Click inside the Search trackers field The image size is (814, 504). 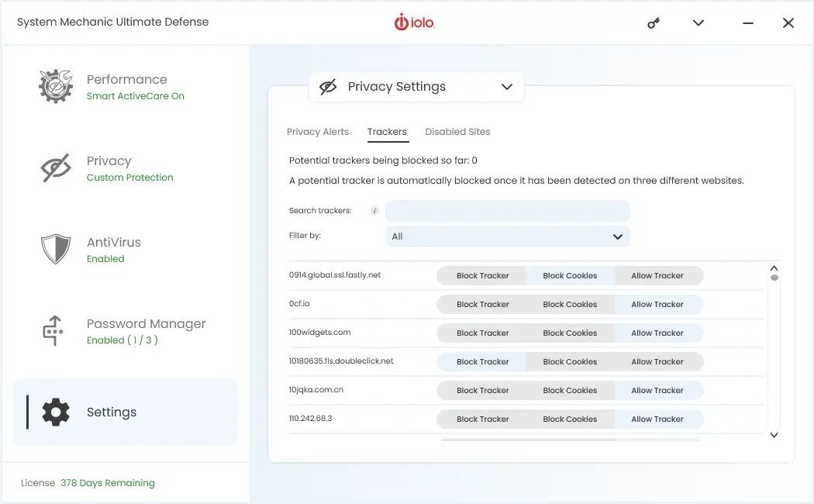[507, 211]
